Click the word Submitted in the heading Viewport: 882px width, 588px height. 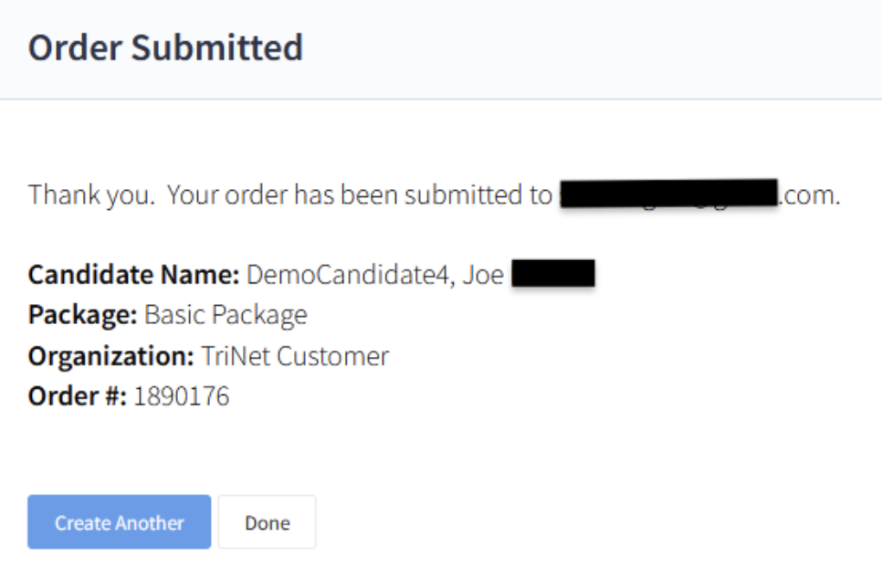coord(216,47)
